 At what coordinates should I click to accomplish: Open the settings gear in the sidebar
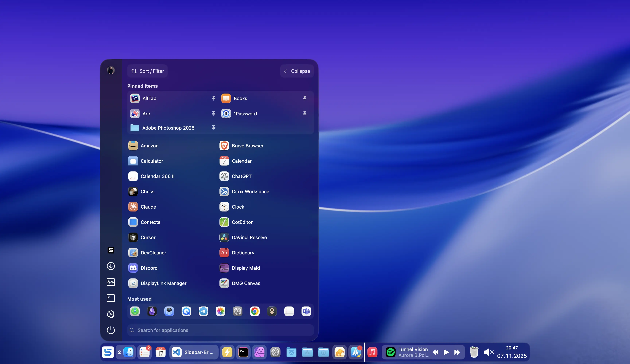pos(111,314)
